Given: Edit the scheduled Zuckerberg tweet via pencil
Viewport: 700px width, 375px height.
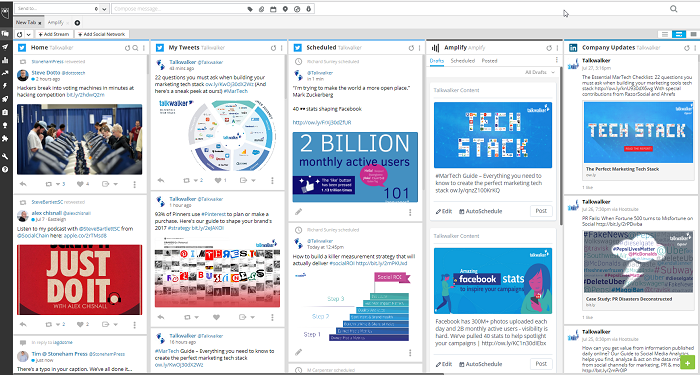Looking at the screenshot, I should 299,212.
